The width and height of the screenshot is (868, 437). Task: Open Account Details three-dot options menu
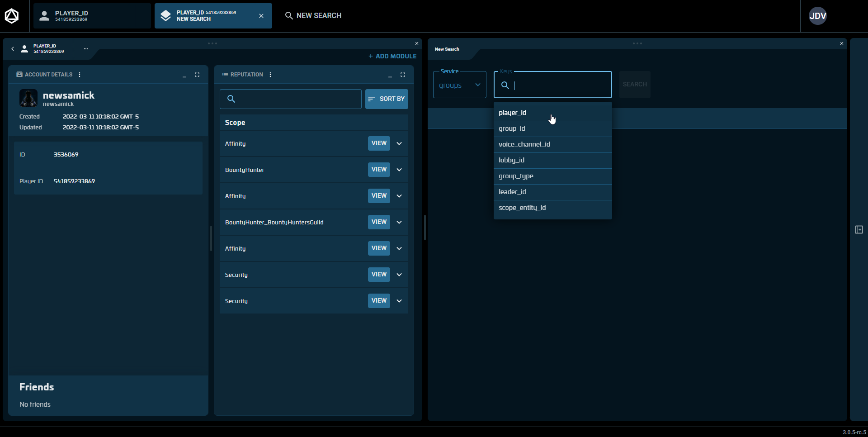point(80,75)
